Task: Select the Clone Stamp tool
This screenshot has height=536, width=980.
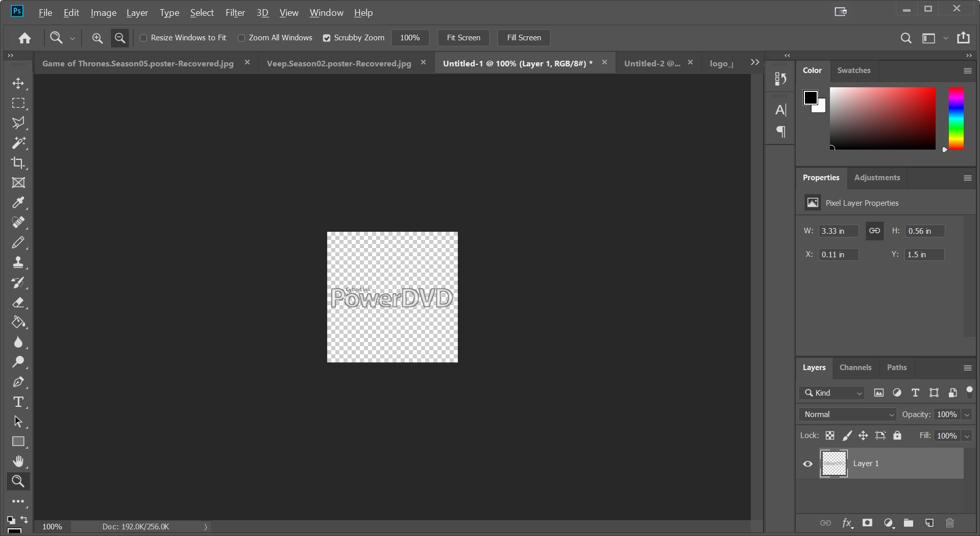Action: pos(18,262)
